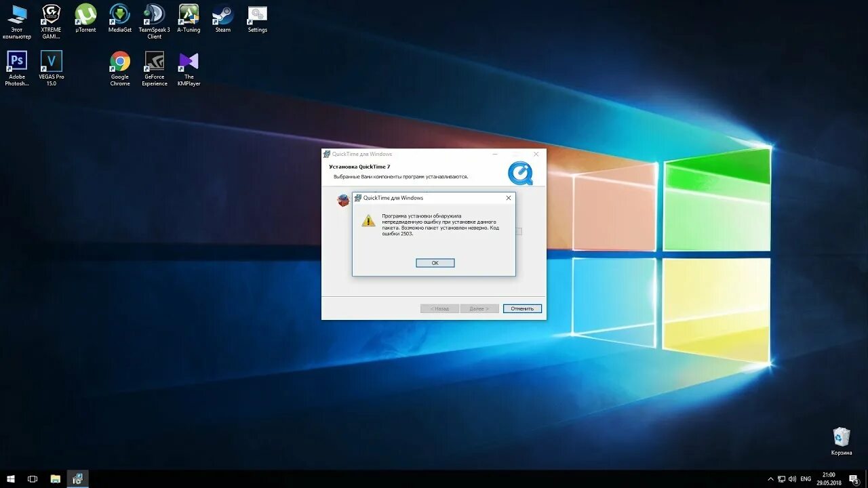
Task: Open the volume tray icon
Action: (792, 479)
